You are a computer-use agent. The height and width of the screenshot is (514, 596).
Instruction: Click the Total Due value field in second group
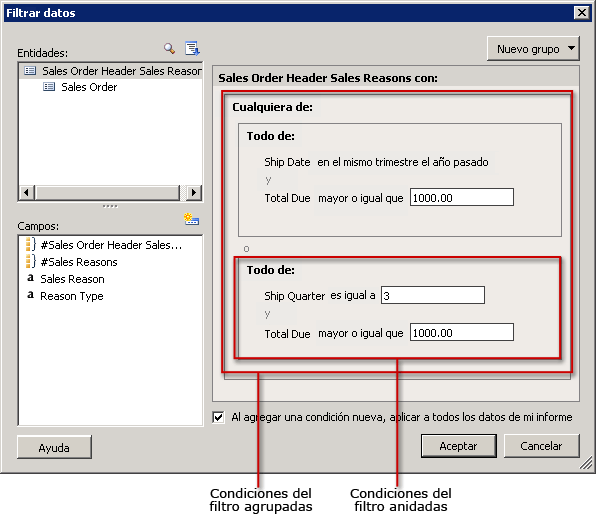click(462, 333)
